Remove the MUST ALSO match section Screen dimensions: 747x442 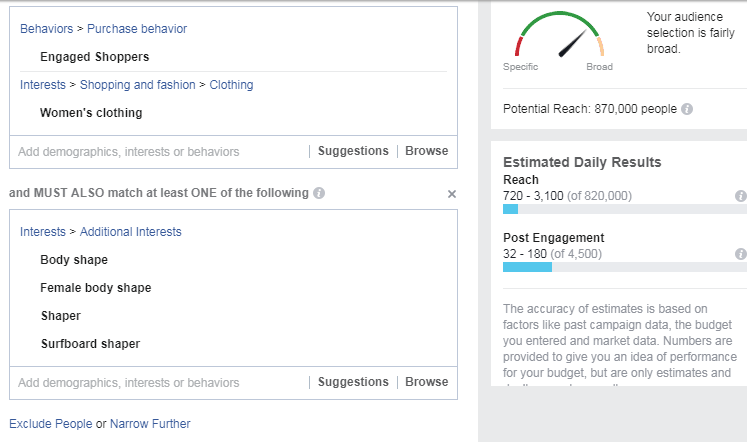(x=452, y=194)
